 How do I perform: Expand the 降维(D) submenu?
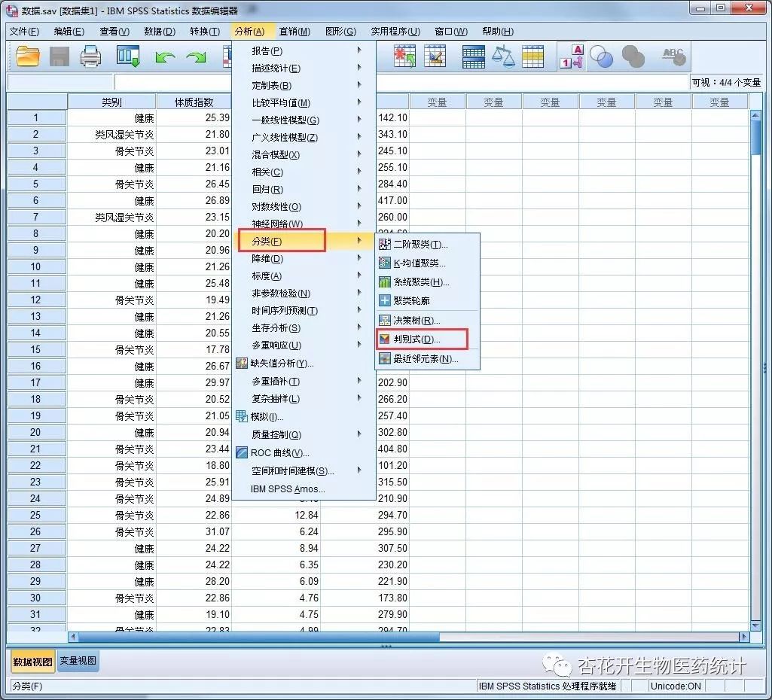click(304, 259)
